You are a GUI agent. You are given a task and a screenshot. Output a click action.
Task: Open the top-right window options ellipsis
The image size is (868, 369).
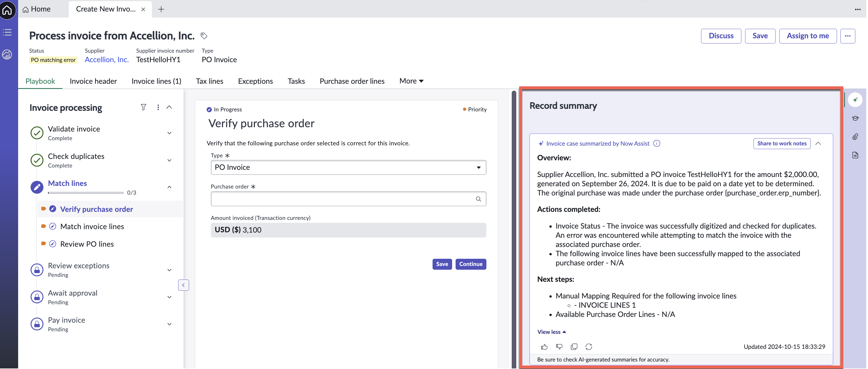click(x=858, y=9)
